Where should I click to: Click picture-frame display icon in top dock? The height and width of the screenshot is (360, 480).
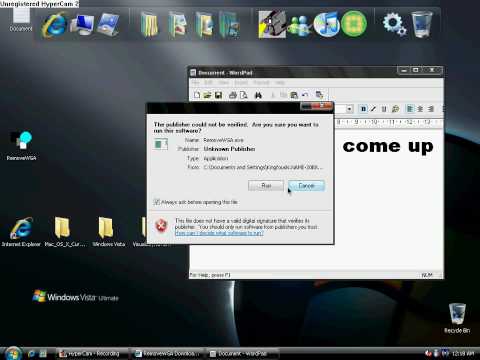108,24
